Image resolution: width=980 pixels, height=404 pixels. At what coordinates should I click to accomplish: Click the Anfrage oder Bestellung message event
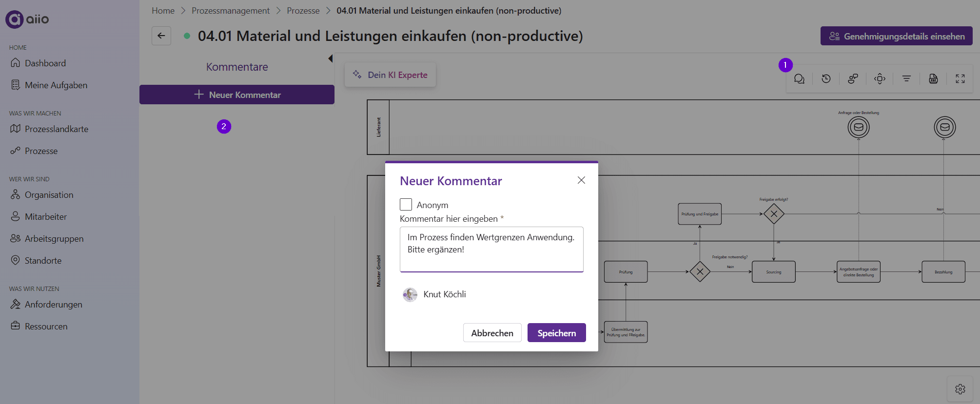point(859,127)
